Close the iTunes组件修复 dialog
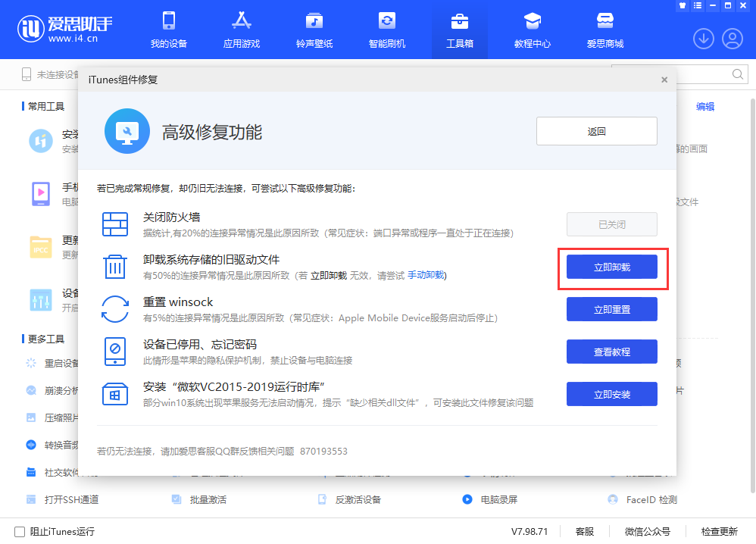Image resolution: width=756 pixels, height=544 pixels. pyautogui.click(x=664, y=80)
